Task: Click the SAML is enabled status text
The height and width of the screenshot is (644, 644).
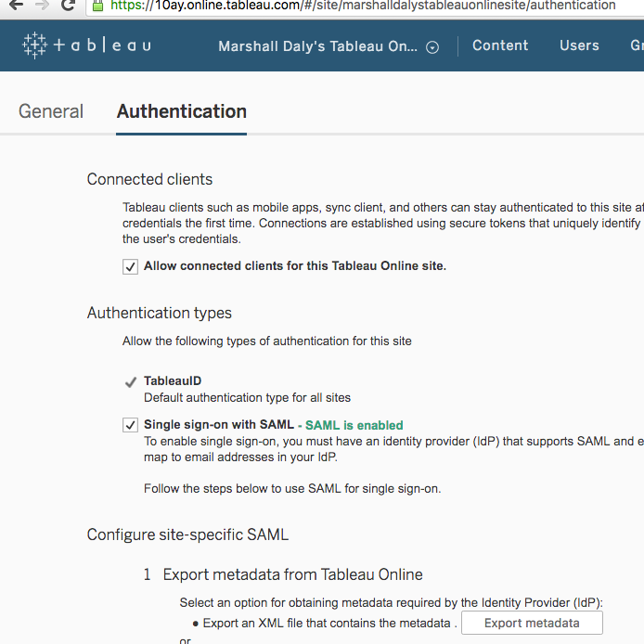Action: pos(354,425)
